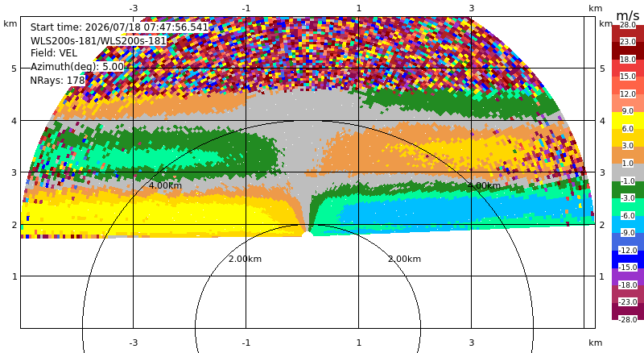Select the dark green -3.0 colorbar band
644x353 pixels.
pos(628,189)
